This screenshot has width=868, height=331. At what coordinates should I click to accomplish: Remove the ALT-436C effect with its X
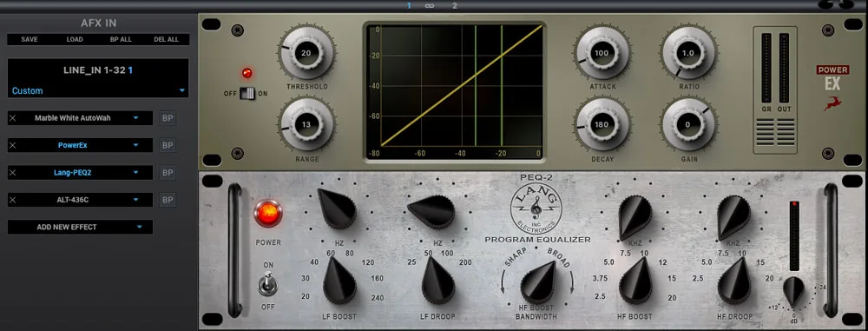13,200
